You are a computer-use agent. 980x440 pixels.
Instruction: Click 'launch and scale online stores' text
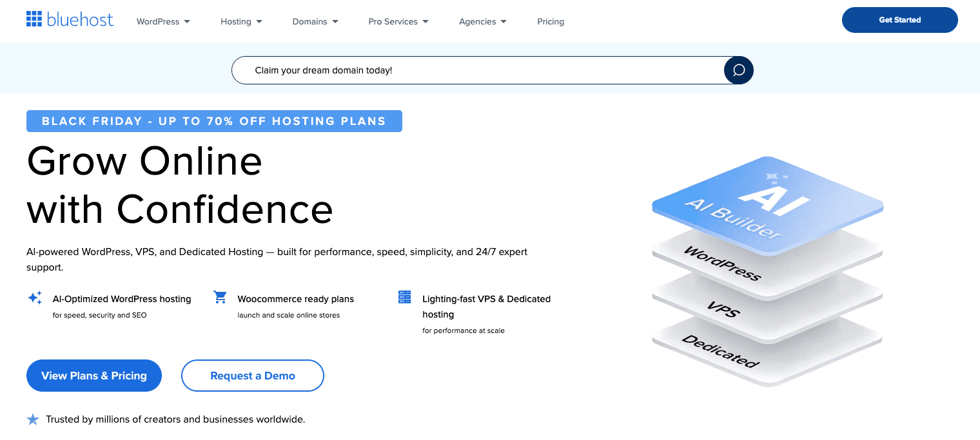pyautogui.click(x=289, y=315)
